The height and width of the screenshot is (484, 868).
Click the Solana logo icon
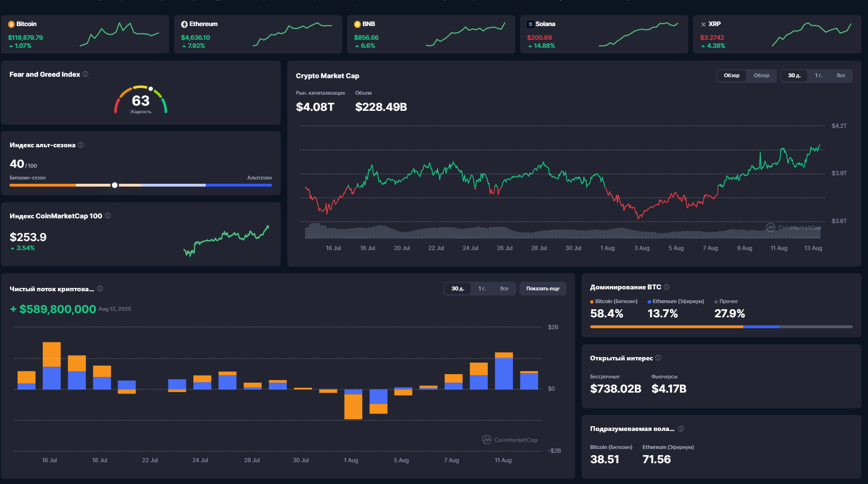pos(530,24)
